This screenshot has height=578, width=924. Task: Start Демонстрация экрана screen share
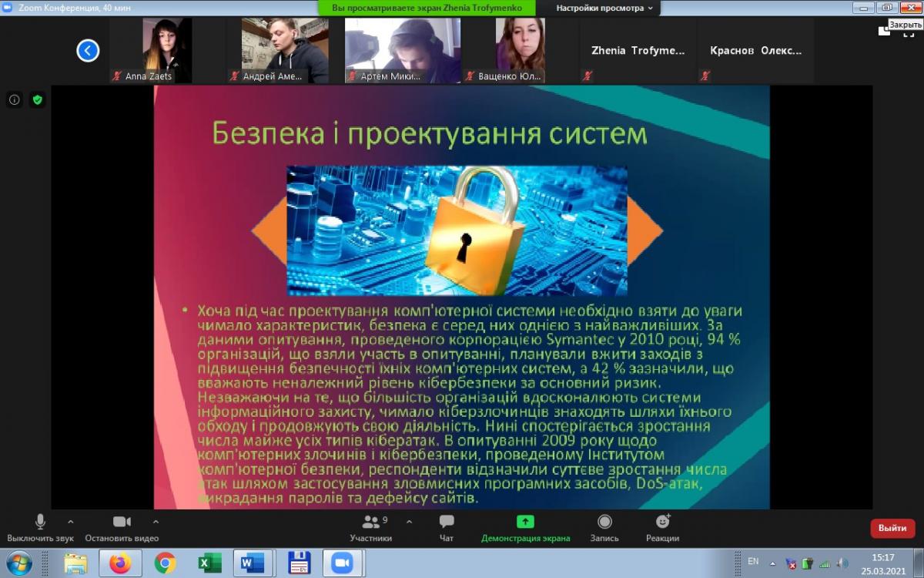pos(525,523)
